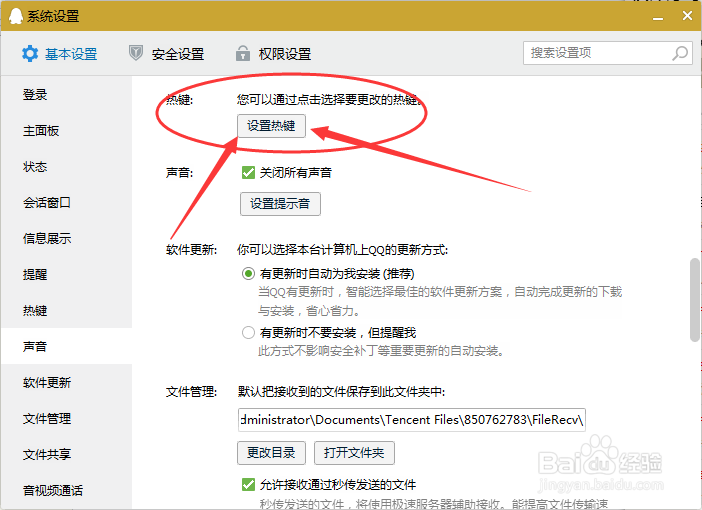Click the gear icon for 基本设置
Viewport: 702px width, 510px height.
click(x=30, y=54)
